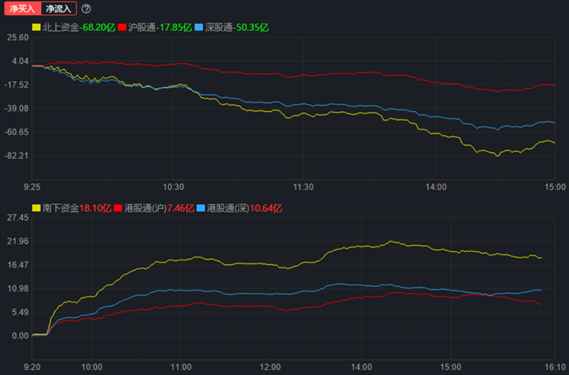Select the 港股通(沪) legend label
The image size is (569, 375).
click(x=145, y=208)
